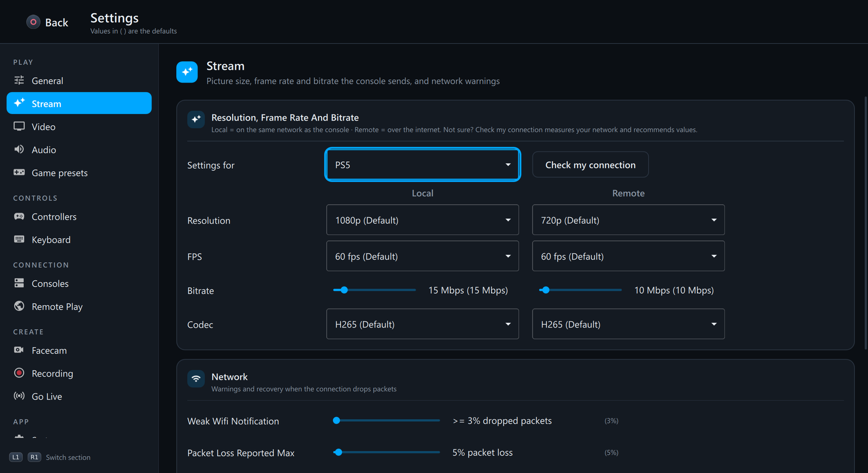Open the Remote Play section
Screen dimensions: 868x473
pos(79,306)
